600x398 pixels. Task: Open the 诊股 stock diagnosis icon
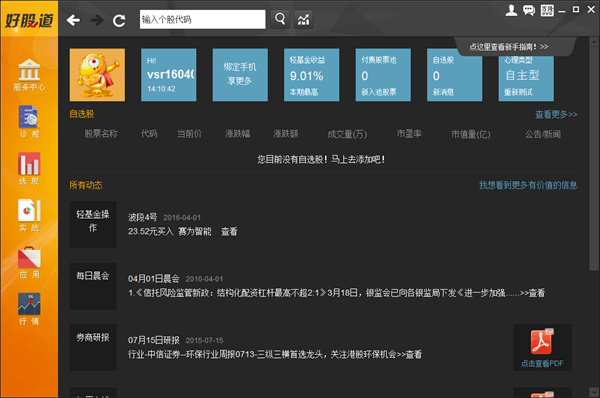click(x=29, y=121)
